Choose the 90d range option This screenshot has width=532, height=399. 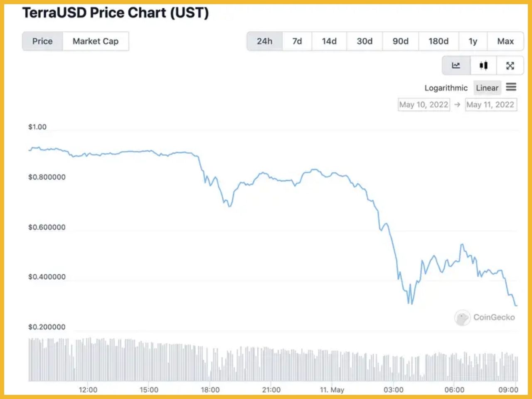click(x=400, y=41)
